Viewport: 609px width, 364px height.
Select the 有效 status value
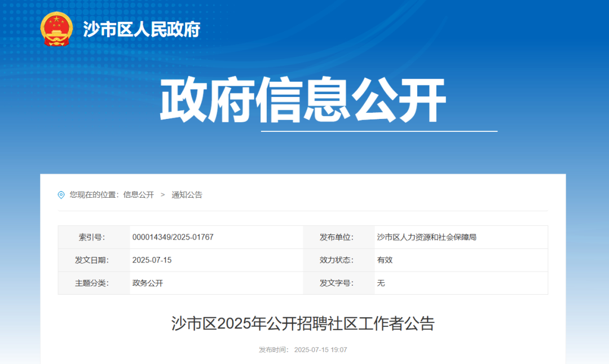[x=385, y=260]
